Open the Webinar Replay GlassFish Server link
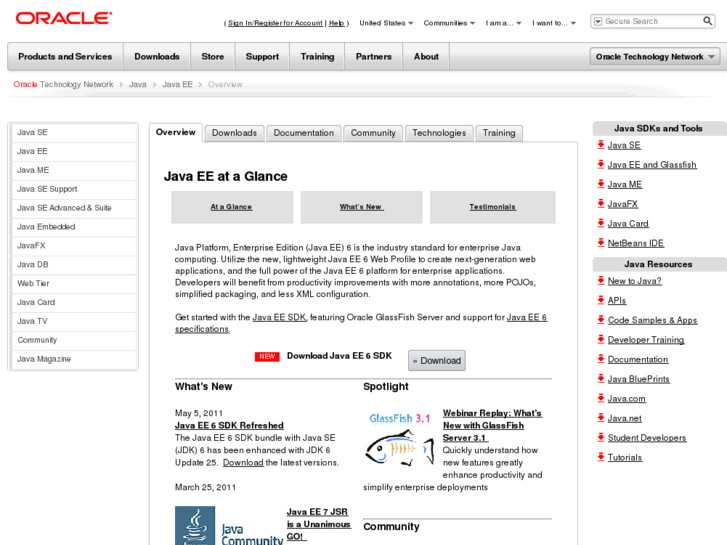 492,425
